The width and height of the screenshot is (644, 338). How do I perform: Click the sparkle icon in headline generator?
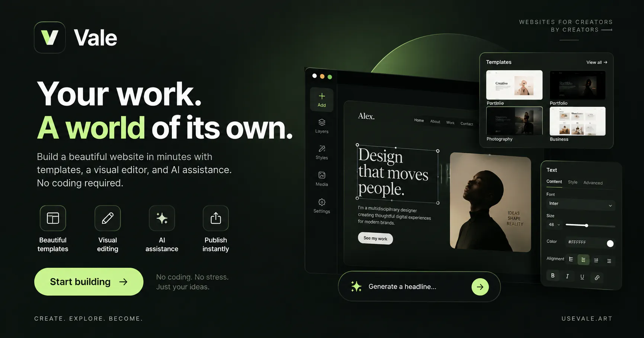(356, 286)
